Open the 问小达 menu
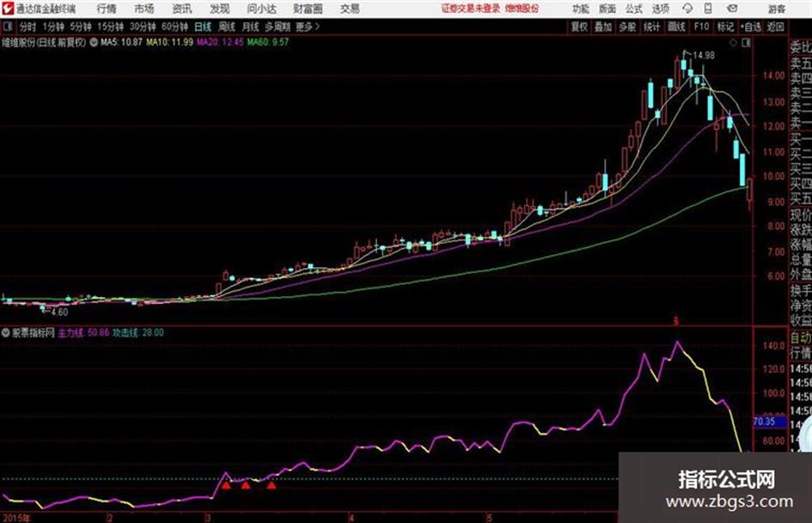 coord(261,9)
